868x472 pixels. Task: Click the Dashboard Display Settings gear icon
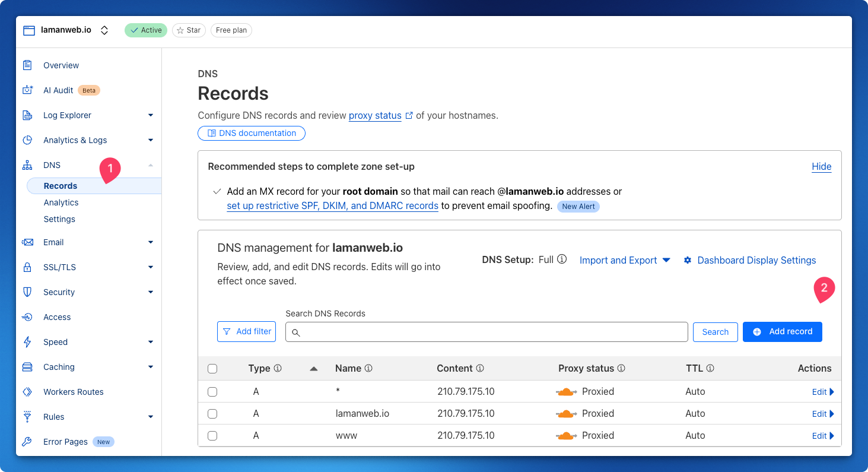pos(688,260)
